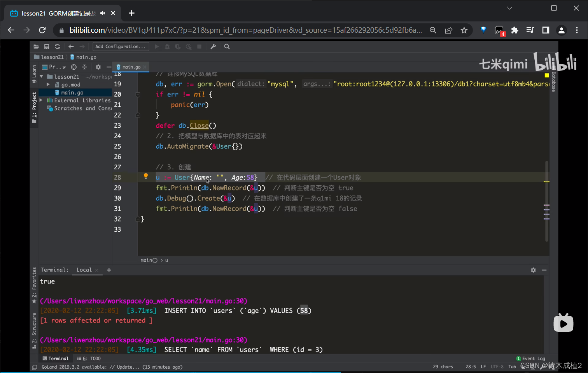Share this page from the address bar

(448, 30)
